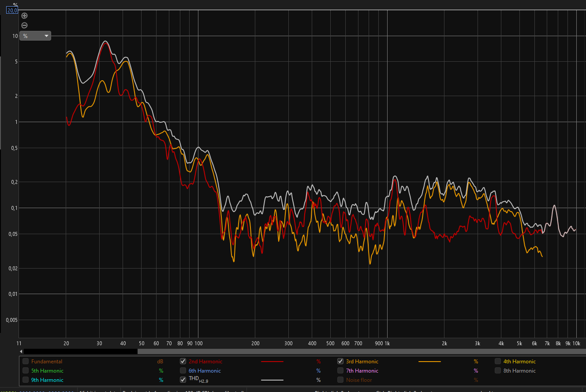586x392 pixels.
Task: Enable the 5th Harmonic trace checkbox
Action: click(26, 371)
